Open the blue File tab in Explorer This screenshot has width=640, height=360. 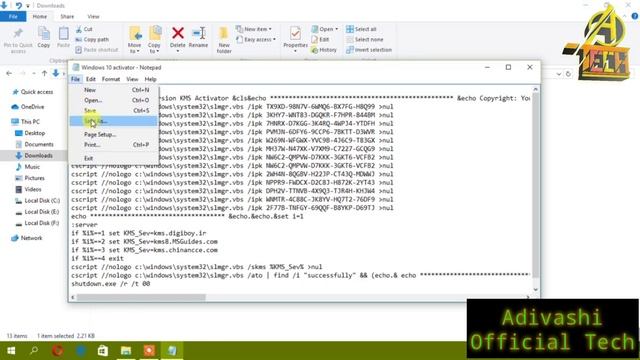pos(13,16)
